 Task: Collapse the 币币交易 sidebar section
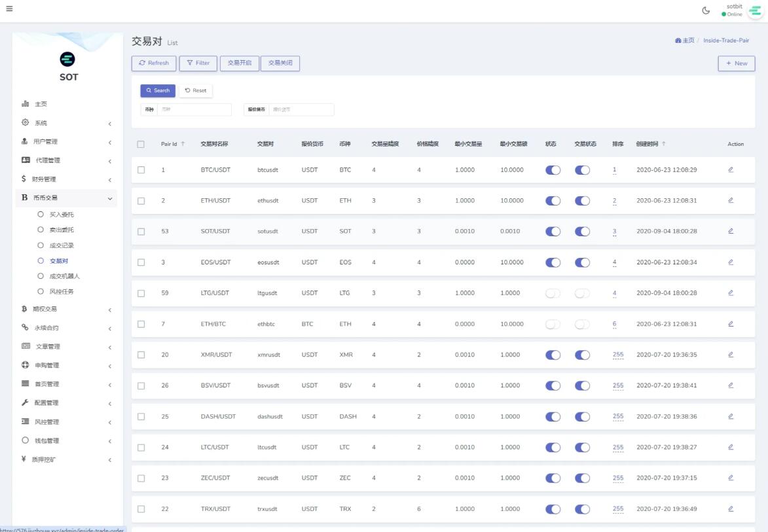click(x=65, y=198)
